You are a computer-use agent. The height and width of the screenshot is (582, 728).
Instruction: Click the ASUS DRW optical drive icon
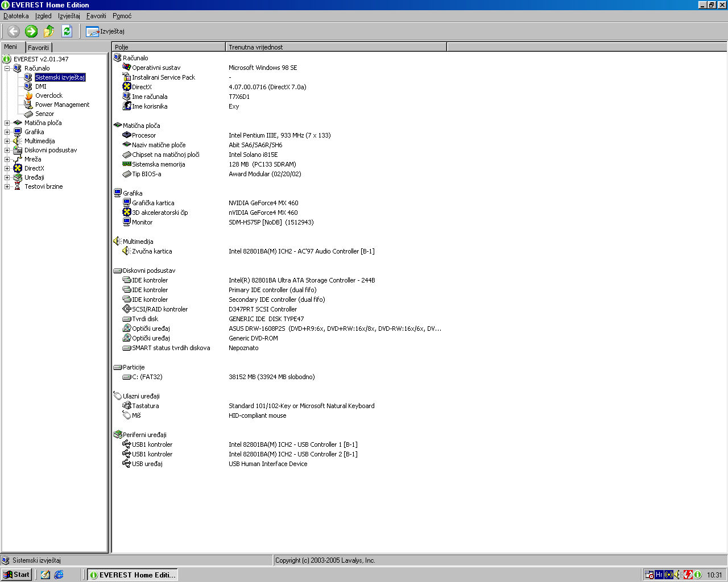(127, 328)
